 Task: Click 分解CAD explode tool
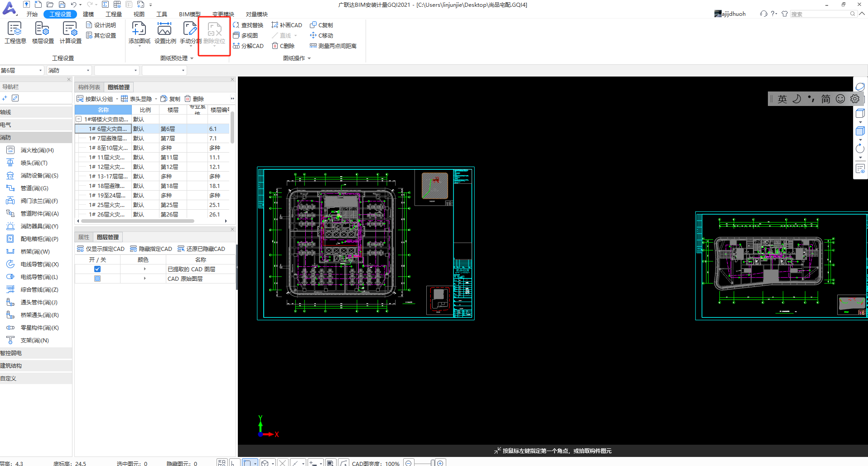coord(248,46)
